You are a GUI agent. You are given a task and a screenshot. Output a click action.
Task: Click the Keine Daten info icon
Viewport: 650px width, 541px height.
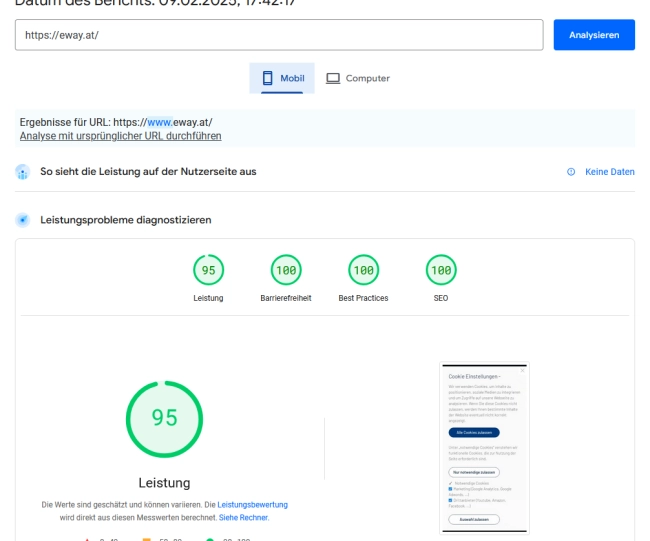pos(571,172)
